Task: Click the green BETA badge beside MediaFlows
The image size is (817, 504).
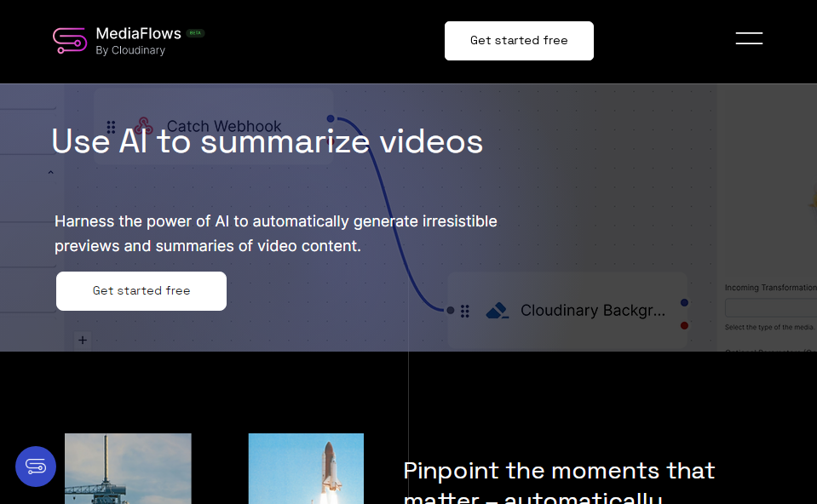Action: (196, 33)
